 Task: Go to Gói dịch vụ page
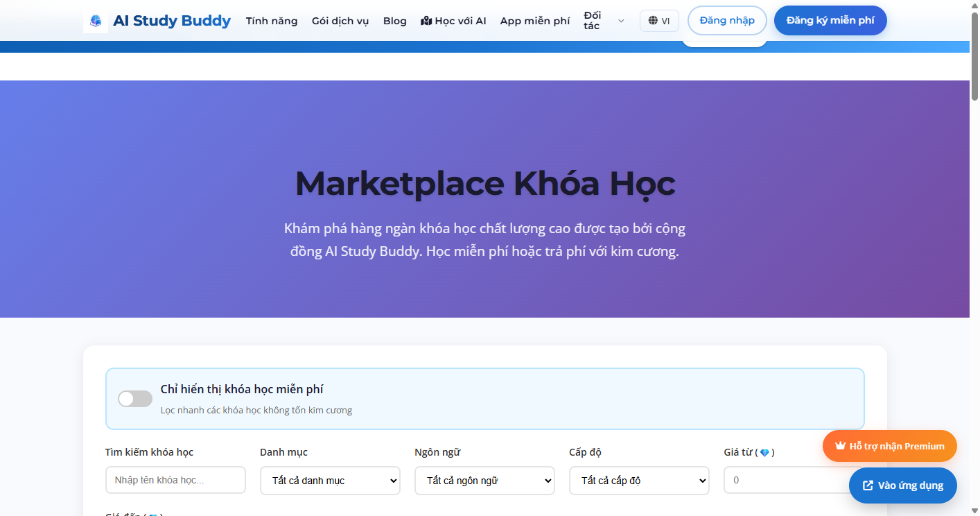[x=340, y=21]
